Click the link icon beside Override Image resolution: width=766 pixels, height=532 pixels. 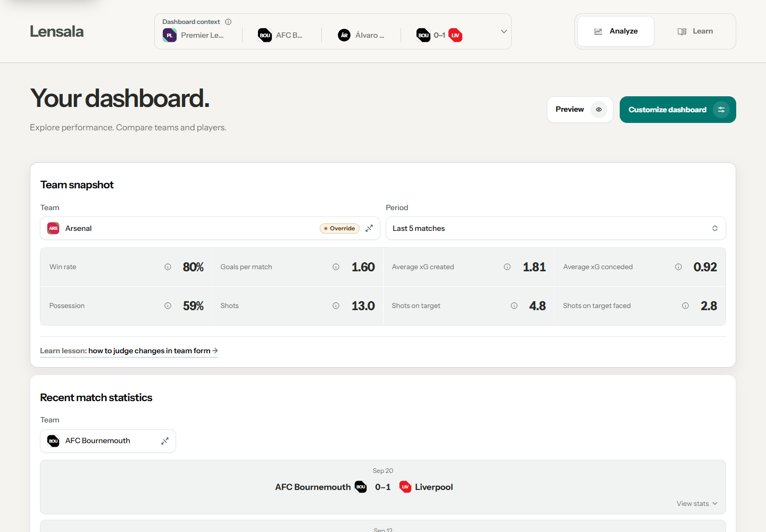(x=369, y=228)
